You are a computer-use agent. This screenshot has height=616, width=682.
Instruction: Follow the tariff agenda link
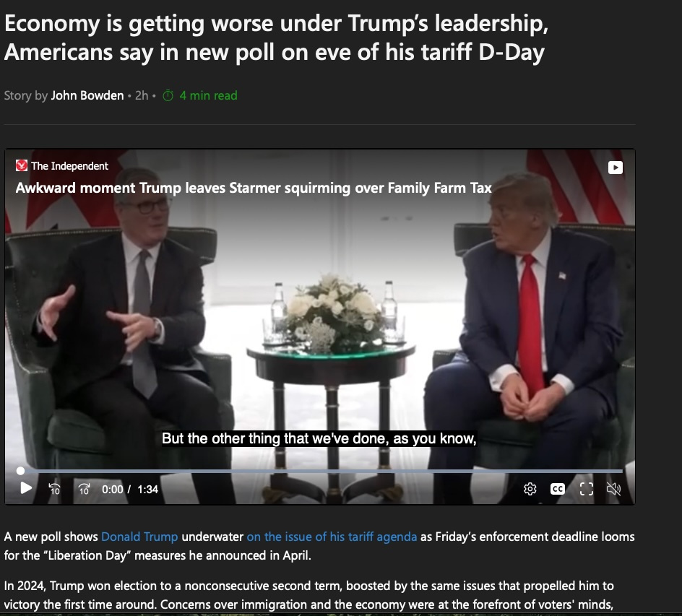point(332,537)
